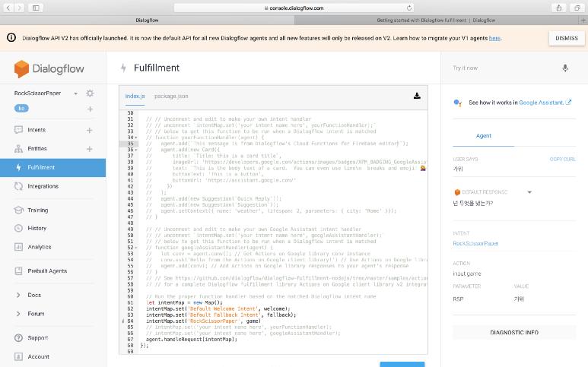This screenshot has width=588, height=367.
Task: Activate microphone in Try it now
Action: (x=564, y=68)
